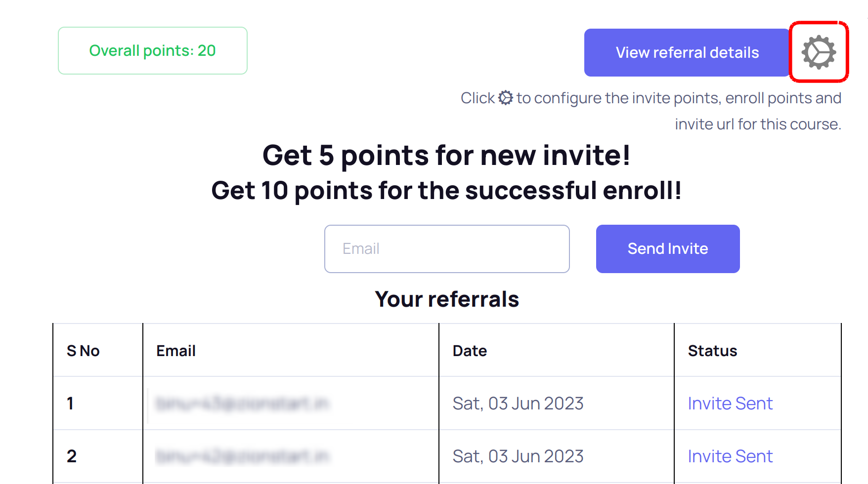This screenshot has height=484, width=868.
Task: Open Invite Sent status for referral 1
Action: pyautogui.click(x=730, y=403)
